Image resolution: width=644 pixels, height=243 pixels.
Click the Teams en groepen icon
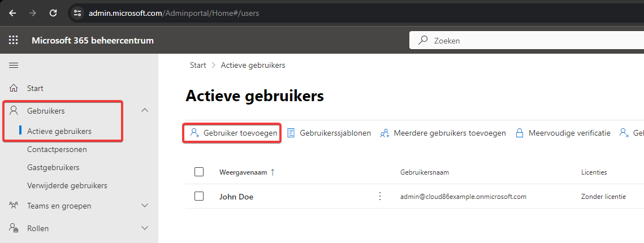click(14, 205)
